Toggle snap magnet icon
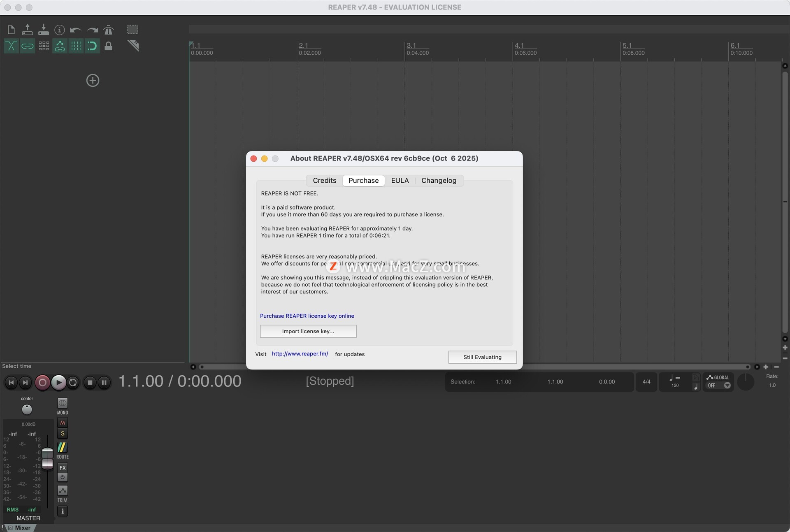The height and width of the screenshot is (532, 790). [92, 46]
